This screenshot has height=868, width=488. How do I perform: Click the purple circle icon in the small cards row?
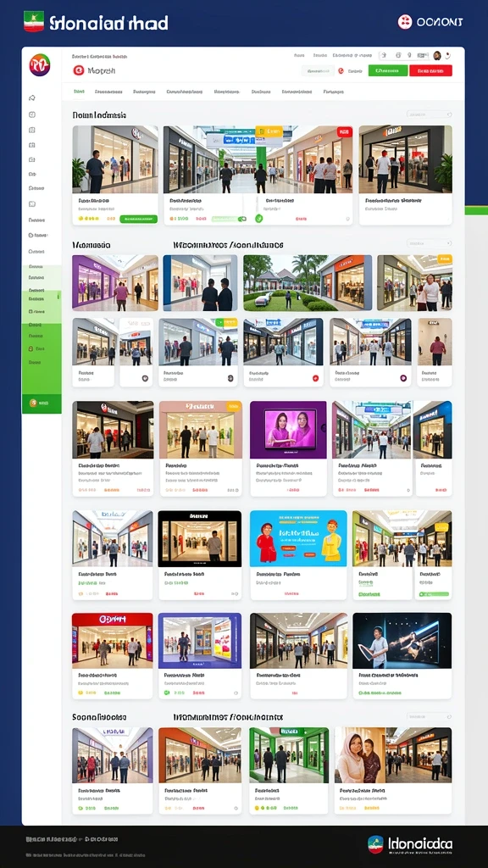(403, 379)
